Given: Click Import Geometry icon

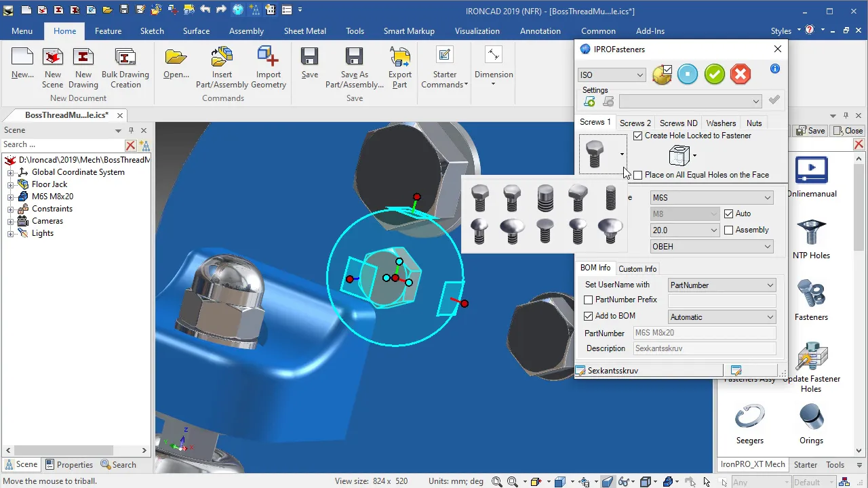Looking at the screenshot, I should tap(268, 58).
